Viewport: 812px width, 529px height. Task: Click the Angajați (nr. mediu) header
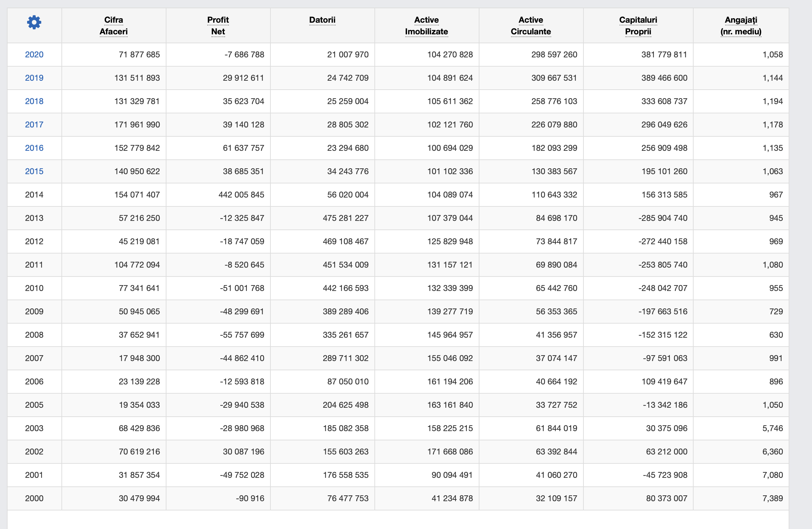[741, 26]
